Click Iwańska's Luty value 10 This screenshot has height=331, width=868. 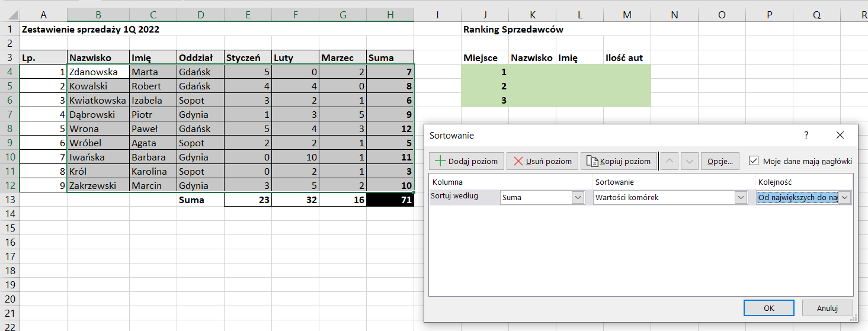pos(295,157)
